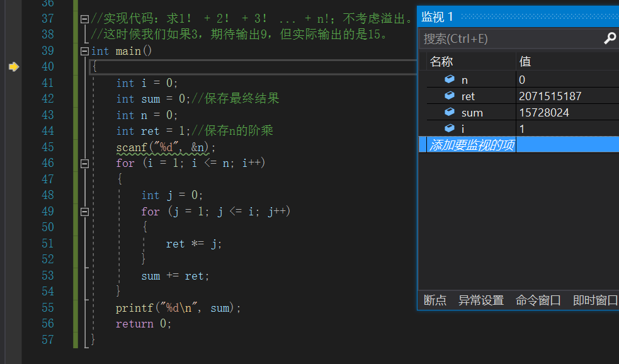Click the printf statement on line 55
Screen dimensions: 619x364
[178, 307]
